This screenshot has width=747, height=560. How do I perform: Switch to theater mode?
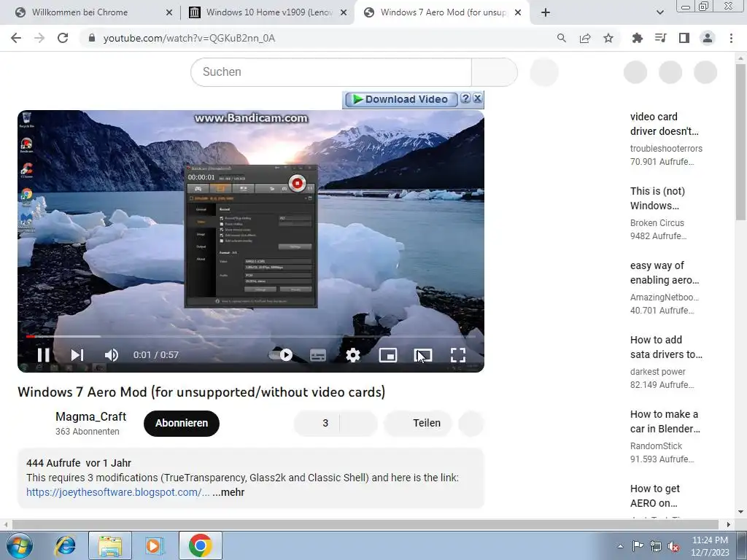coord(423,355)
